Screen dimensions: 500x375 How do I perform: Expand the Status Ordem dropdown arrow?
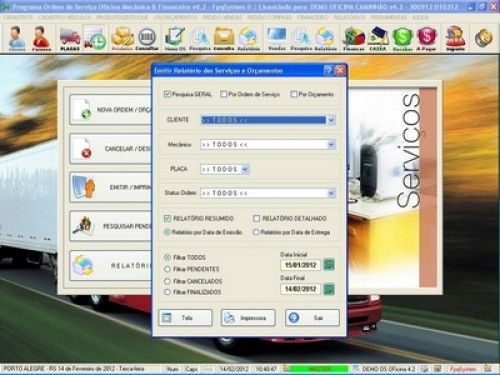point(331,193)
